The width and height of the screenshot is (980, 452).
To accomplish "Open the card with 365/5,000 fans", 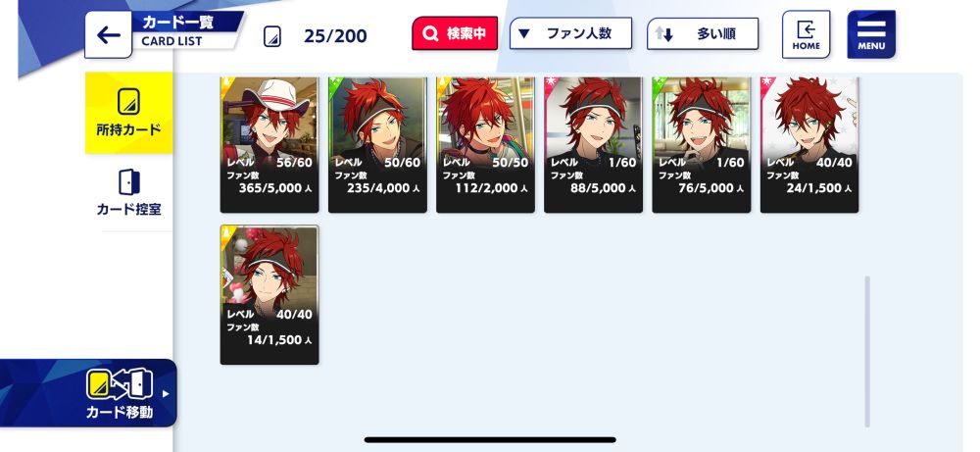I will point(269,145).
